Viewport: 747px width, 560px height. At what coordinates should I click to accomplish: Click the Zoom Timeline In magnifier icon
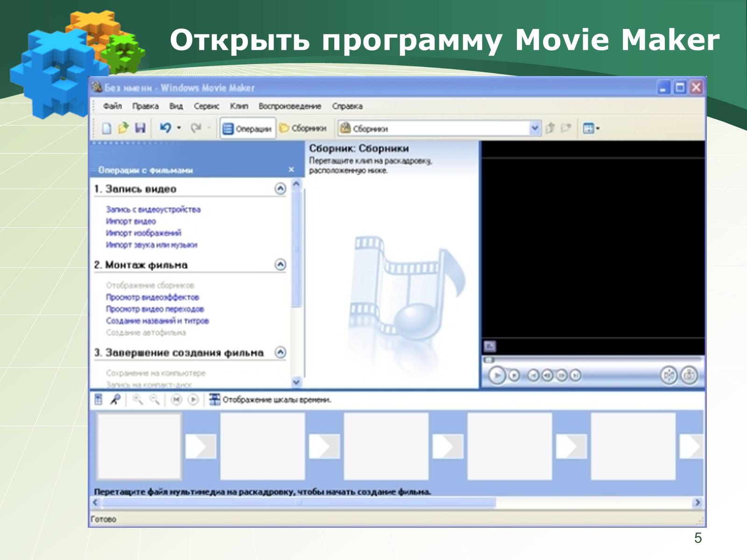coord(138,399)
